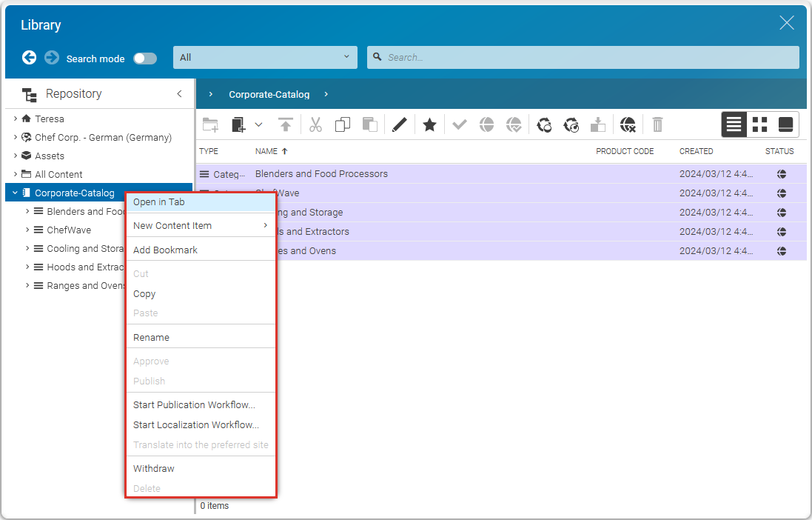Click the copy icon in toolbar
812x520 pixels.
342,125
